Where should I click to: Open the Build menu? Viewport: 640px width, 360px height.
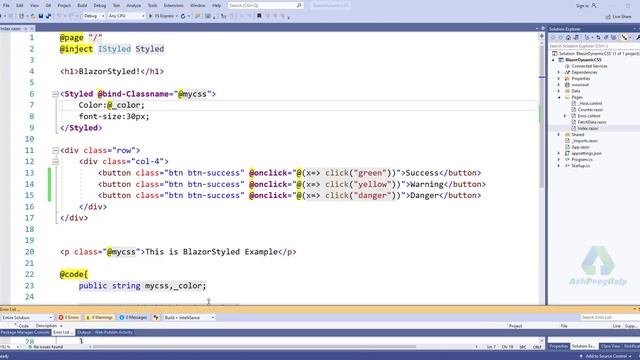(x=82, y=6)
